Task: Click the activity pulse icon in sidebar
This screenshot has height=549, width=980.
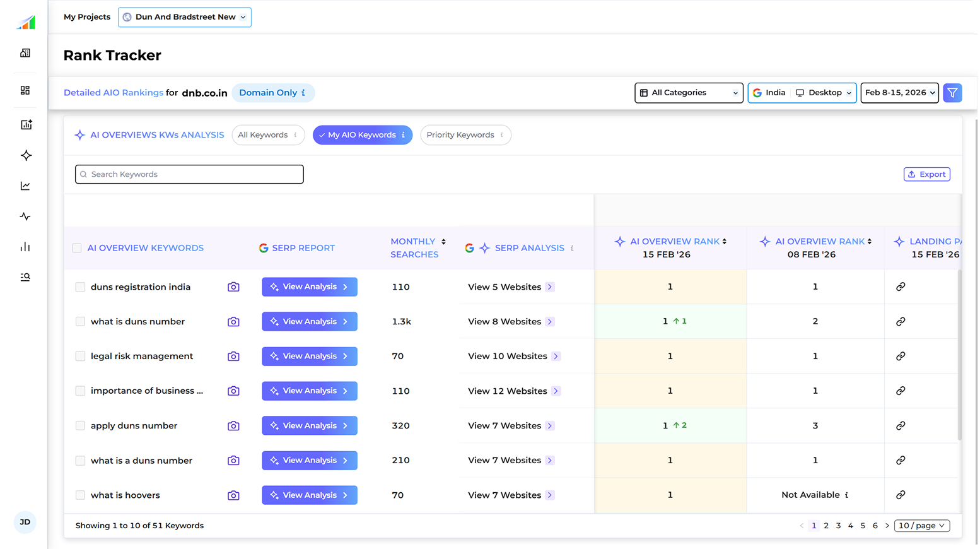Action: [25, 216]
